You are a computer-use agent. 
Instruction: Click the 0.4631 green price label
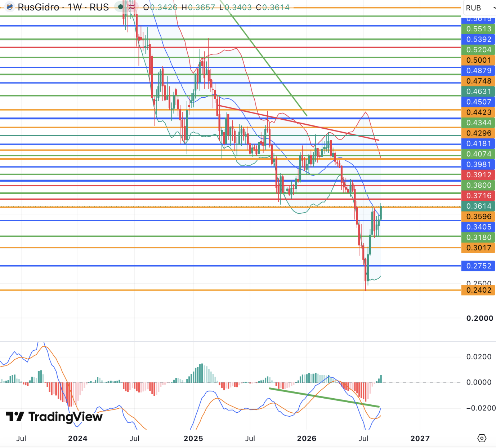tap(479, 92)
